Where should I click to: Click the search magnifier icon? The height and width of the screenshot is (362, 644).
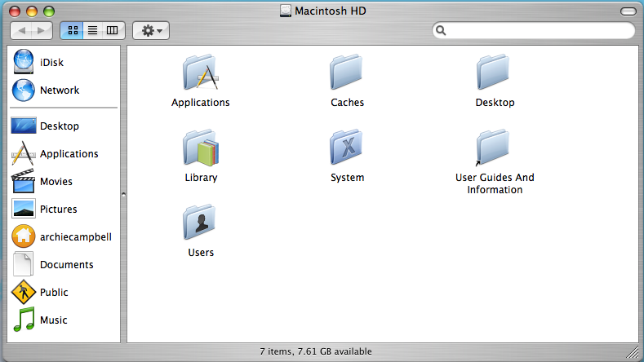tap(441, 30)
